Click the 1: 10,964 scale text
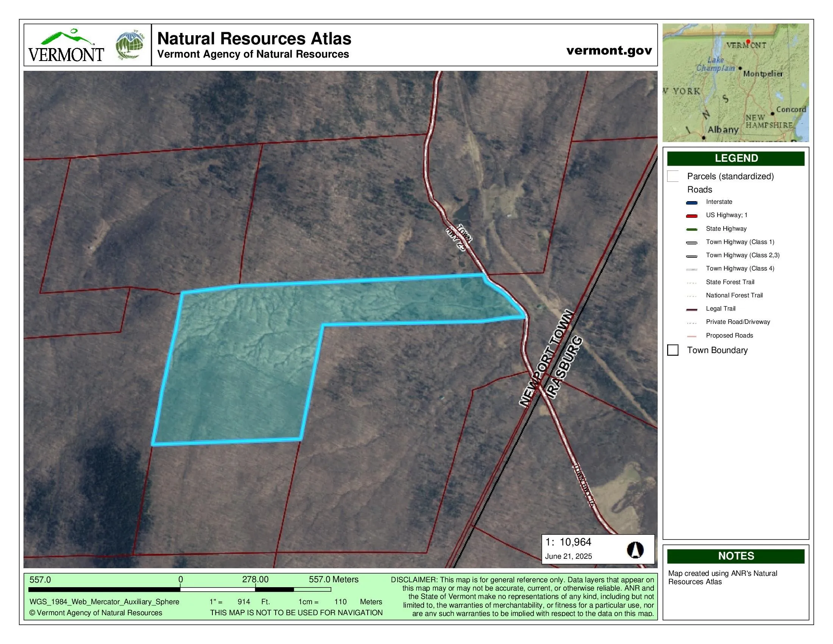This screenshot has width=833, height=644. click(x=568, y=542)
